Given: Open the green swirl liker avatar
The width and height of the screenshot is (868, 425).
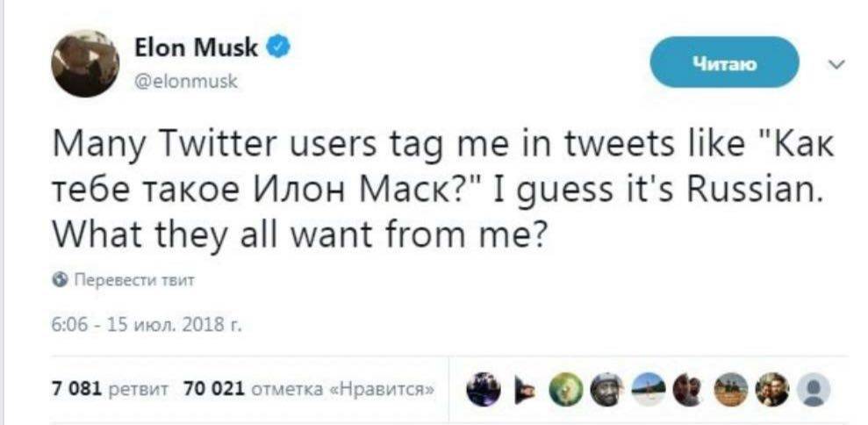Looking at the screenshot, I should (565, 390).
